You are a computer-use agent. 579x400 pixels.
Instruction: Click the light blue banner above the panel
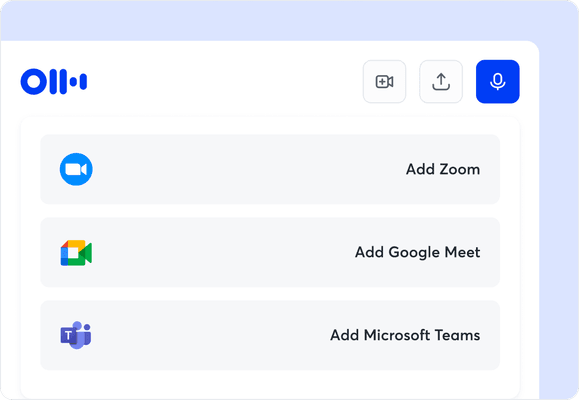288,20
